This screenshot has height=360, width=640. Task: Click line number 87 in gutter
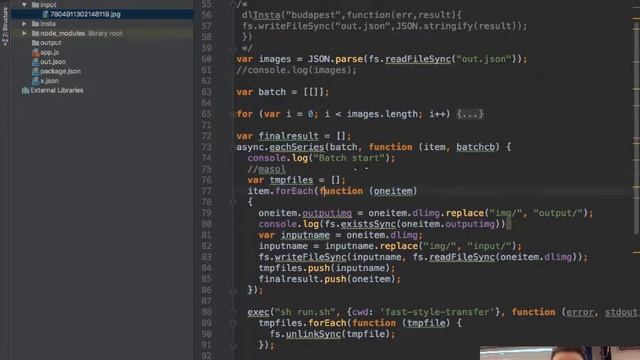[207, 301]
